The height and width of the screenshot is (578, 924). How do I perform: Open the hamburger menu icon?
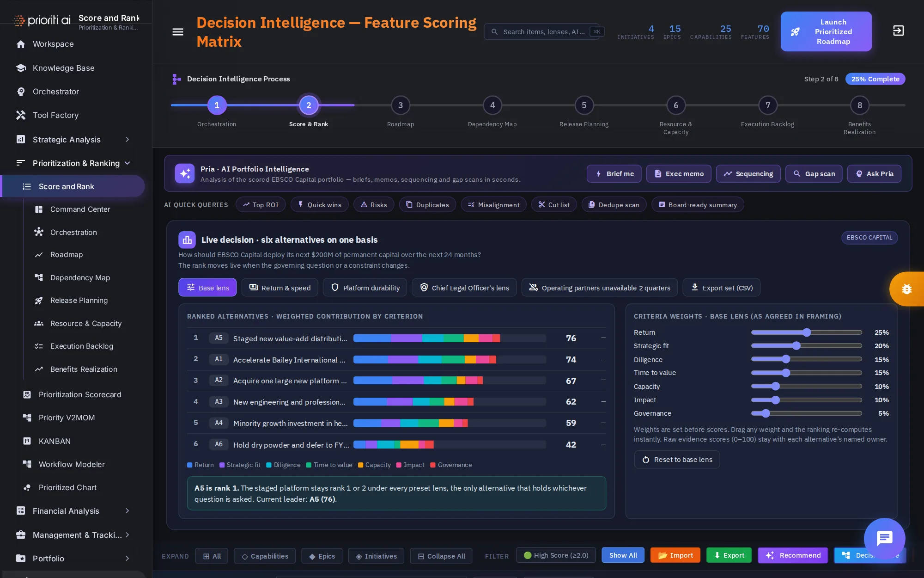click(178, 32)
